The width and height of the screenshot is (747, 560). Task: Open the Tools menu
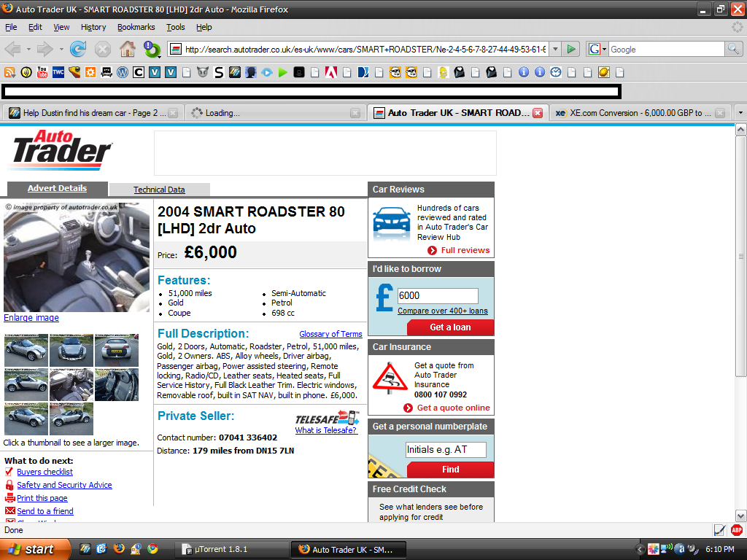click(x=175, y=27)
